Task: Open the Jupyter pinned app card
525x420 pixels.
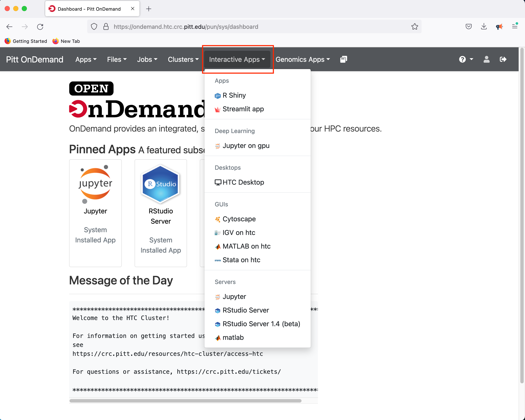Action: [95, 213]
